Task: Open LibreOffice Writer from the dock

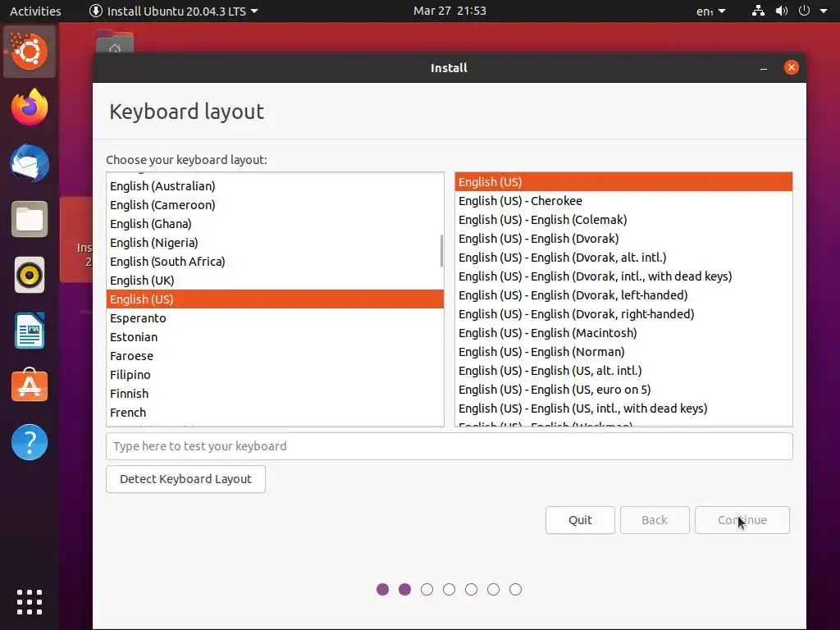Action: (30, 331)
